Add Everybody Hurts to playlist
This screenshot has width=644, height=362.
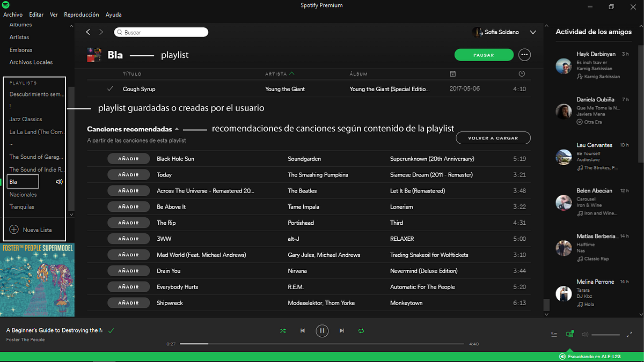tap(128, 287)
